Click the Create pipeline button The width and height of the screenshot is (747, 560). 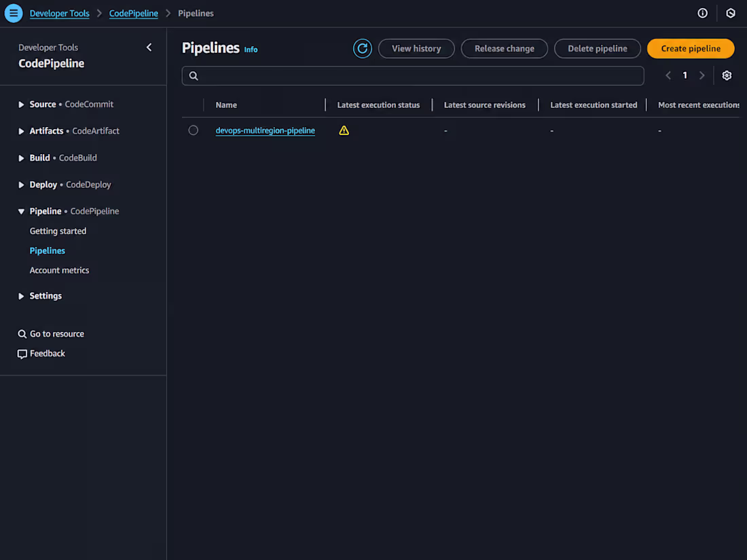[691, 49]
